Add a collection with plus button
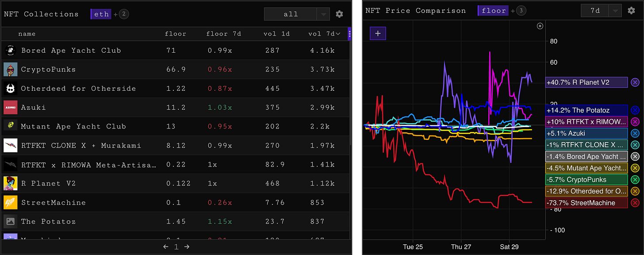The width and height of the screenshot is (644, 255). 378,33
